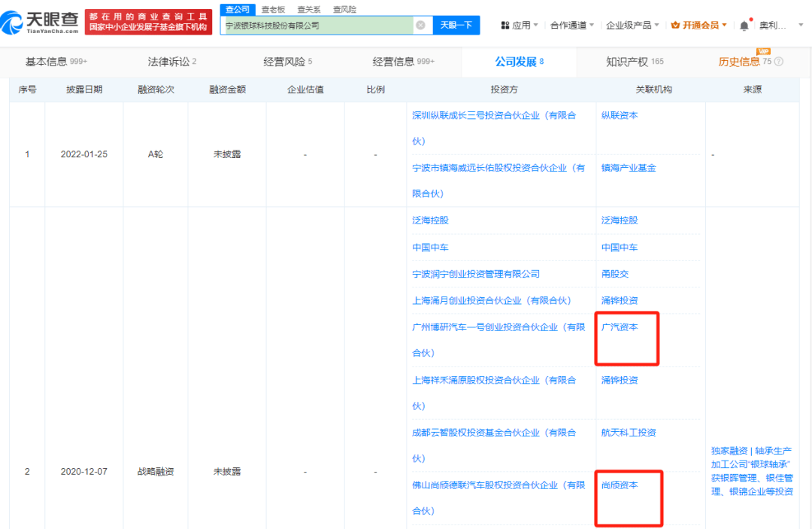Open the 镇海产业基金 link
The height and width of the screenshot is (529, 812).
(x=629, y=167)
